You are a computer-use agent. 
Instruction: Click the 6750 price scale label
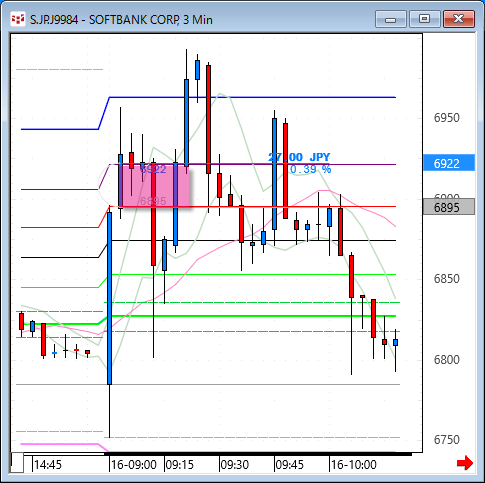click(x=446, y=440)
